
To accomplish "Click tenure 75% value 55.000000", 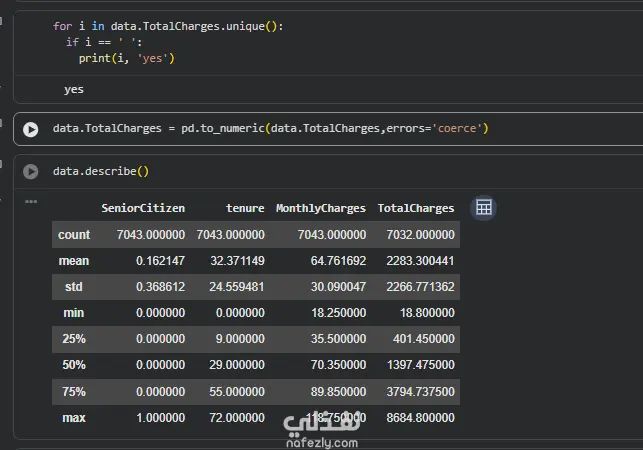I will tap(237, 392).
